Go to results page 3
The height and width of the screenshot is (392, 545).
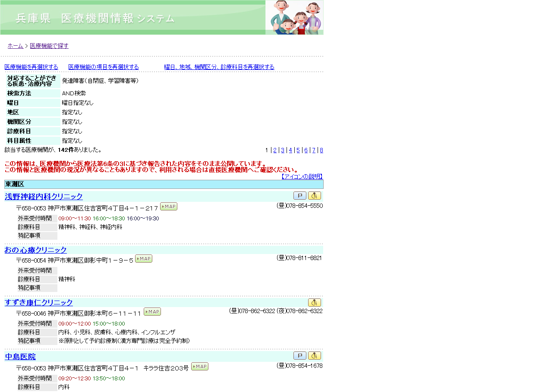[283, 150]
